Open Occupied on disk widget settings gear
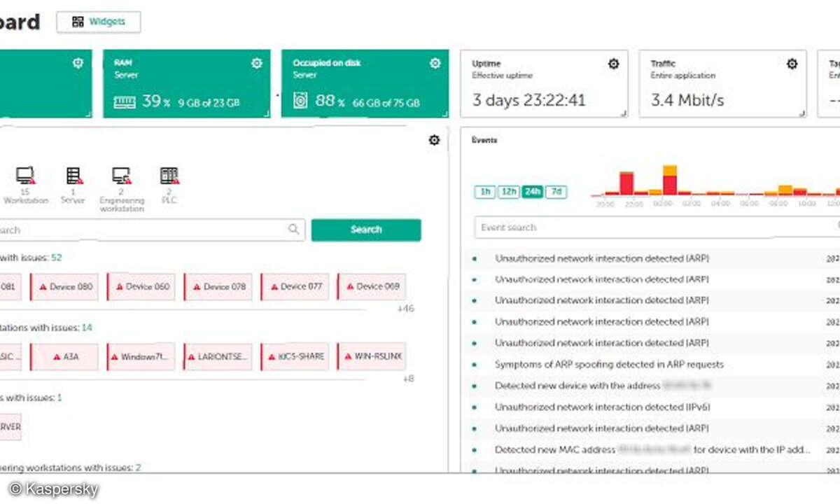 pos(435,64)
